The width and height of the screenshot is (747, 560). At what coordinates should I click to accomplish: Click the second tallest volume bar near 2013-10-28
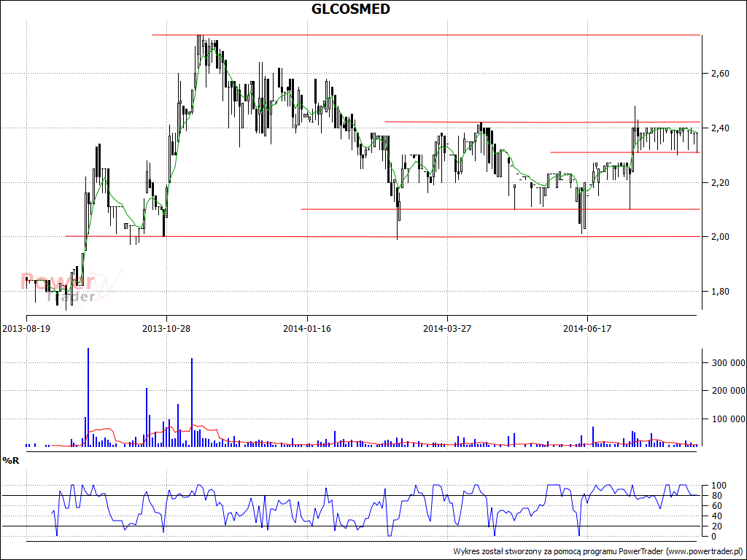(x=192, y=402)
